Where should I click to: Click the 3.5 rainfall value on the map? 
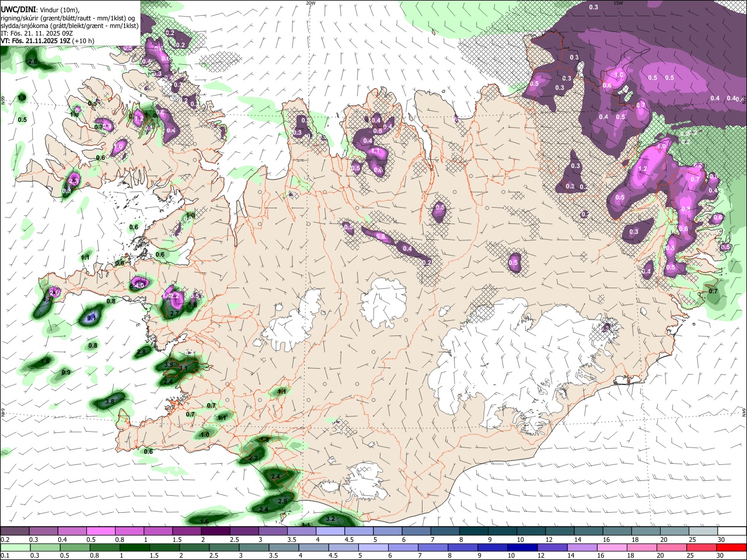[169, 365]
